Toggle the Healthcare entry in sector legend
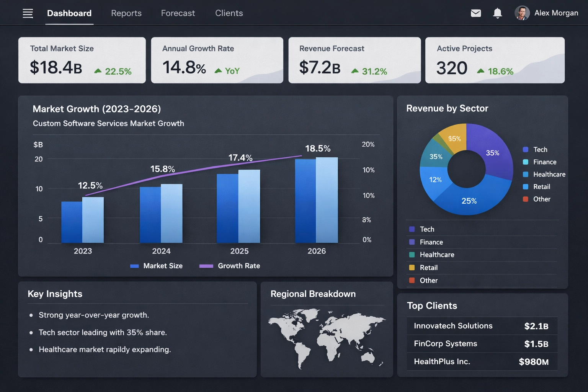 click(x=436, y=255)
